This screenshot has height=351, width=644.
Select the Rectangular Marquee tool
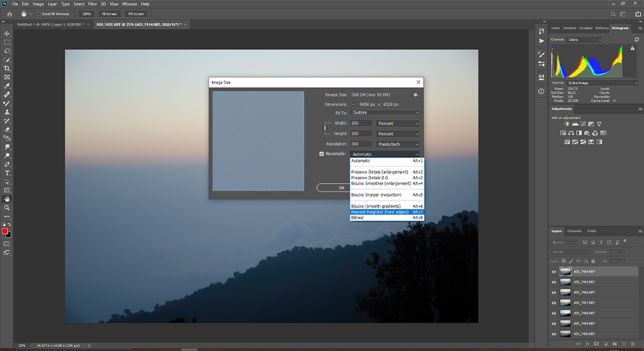7,42
